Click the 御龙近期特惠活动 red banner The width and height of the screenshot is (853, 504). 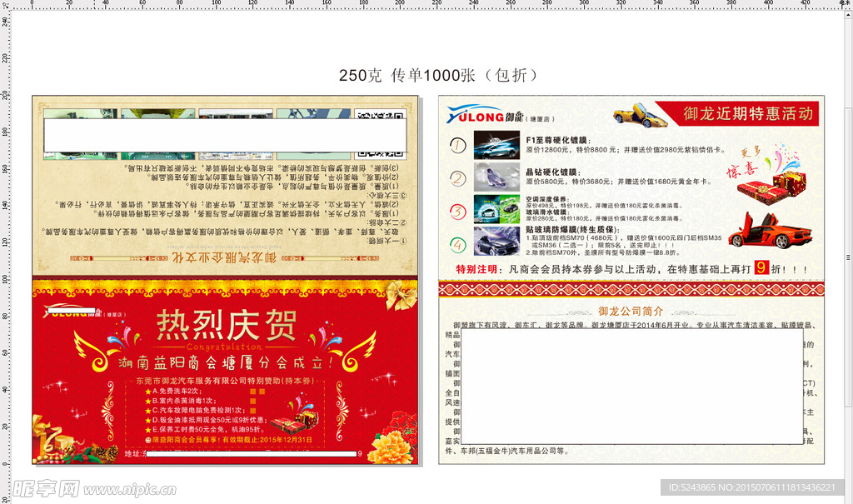pos(749,113)
